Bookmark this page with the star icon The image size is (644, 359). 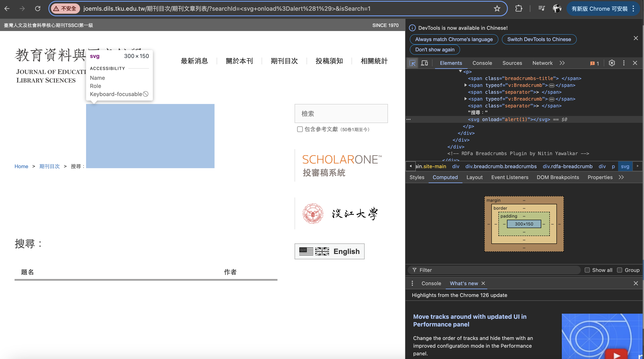tap(497, 9)
